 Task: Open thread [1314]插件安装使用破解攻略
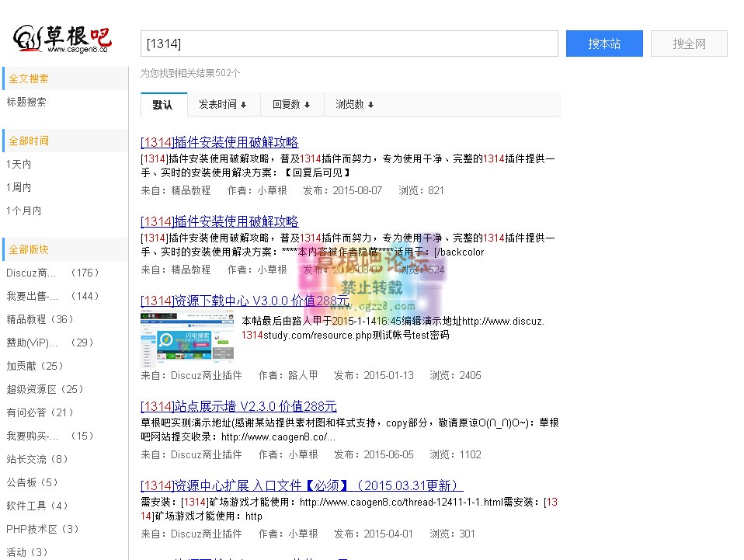tap(220, 142)
